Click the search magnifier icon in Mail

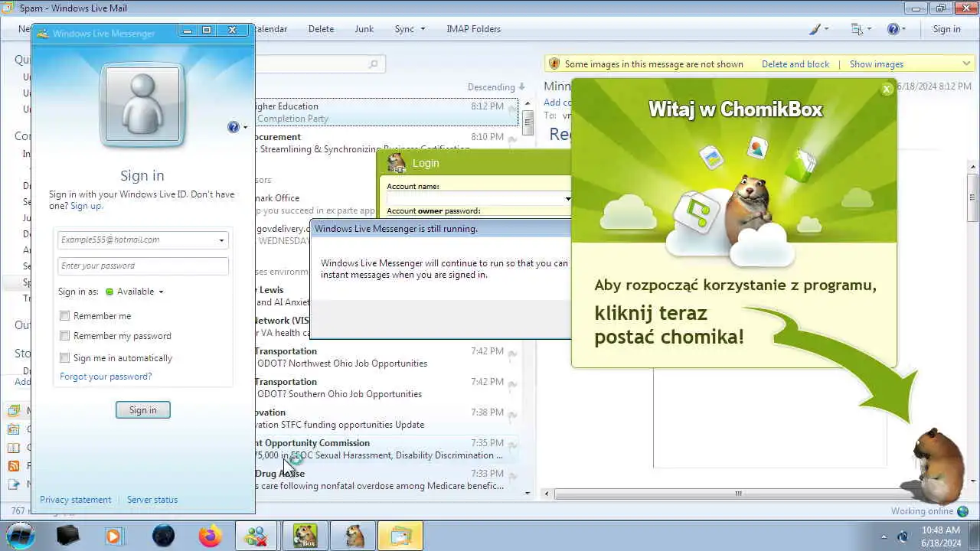tap(374, 64)
